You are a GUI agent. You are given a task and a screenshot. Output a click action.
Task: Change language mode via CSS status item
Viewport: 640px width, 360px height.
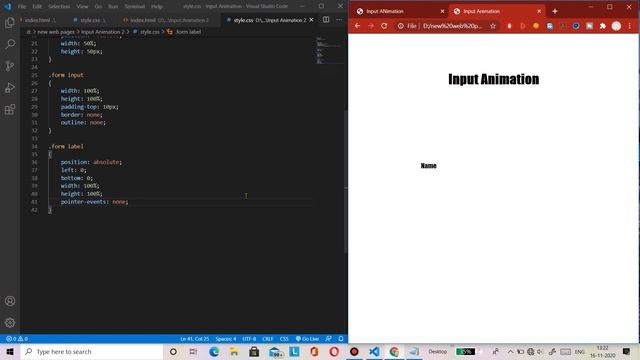tap(284, 339)
